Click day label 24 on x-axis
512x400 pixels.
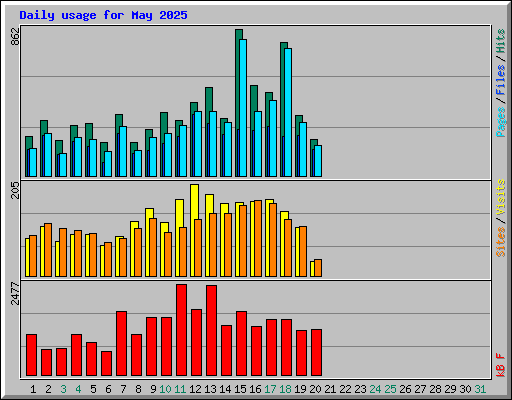point(375,389)
